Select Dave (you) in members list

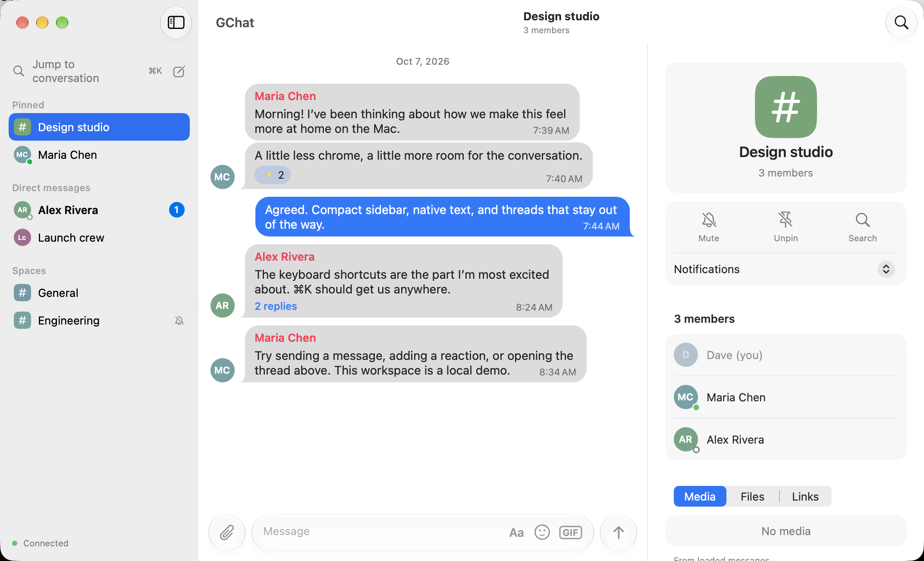[x=786, y=355]
